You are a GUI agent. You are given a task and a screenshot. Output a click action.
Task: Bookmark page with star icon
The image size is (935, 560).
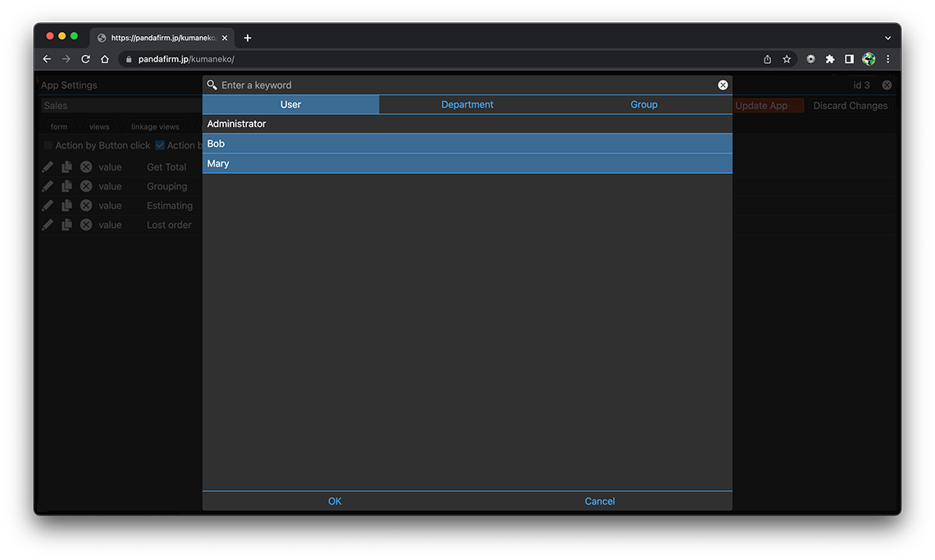click(787, 59)
